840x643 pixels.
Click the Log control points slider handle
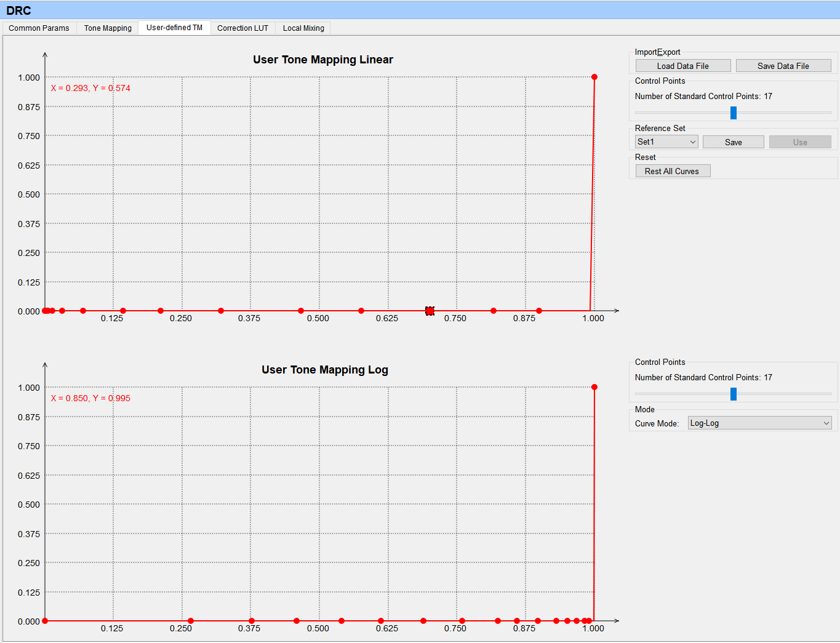coord(733,394)
